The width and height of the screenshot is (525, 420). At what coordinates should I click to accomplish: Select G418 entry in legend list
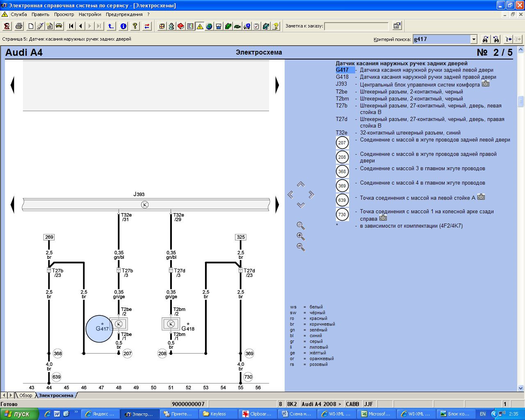[342, 77]
